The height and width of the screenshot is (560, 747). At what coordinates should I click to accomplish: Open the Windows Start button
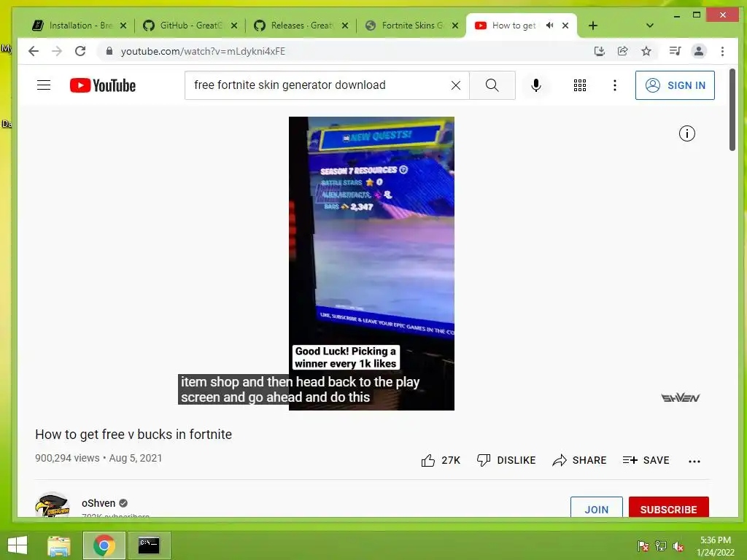point(18,545)
